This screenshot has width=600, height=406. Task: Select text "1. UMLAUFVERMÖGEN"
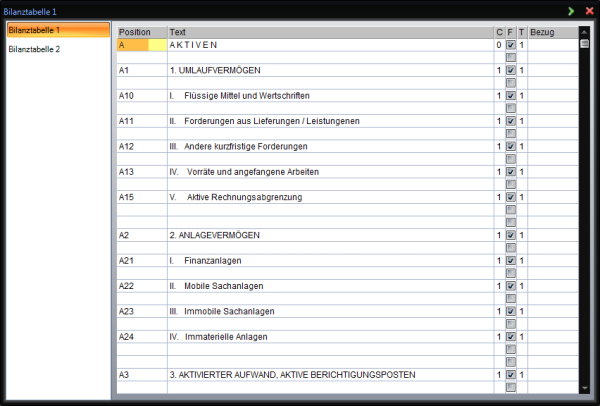215,70
